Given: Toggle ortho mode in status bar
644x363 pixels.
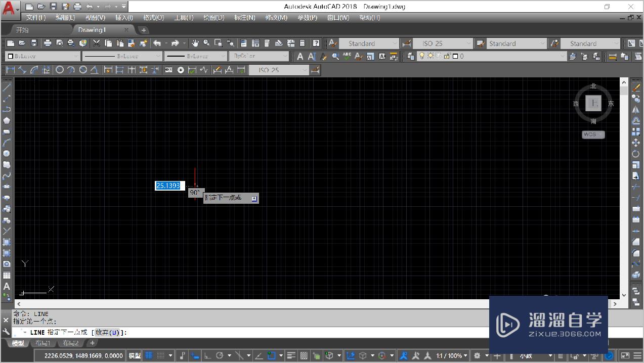Looking at the screenshot, I should point(207,355).
